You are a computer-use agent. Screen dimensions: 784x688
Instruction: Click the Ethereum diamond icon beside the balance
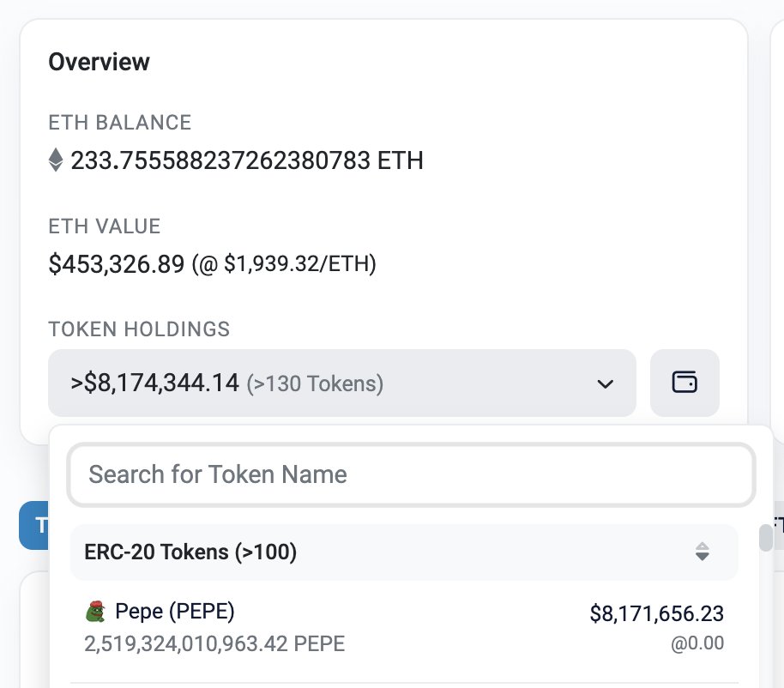pos(57,160)
